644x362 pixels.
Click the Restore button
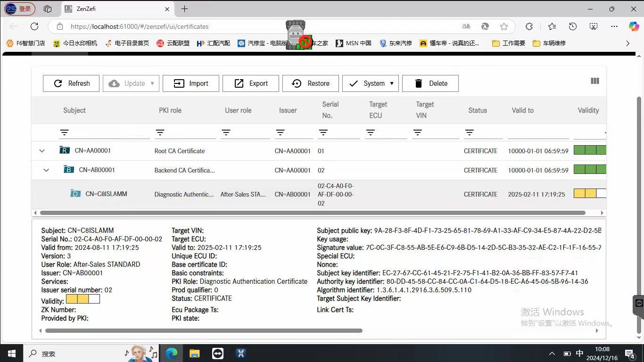[311, 83]
